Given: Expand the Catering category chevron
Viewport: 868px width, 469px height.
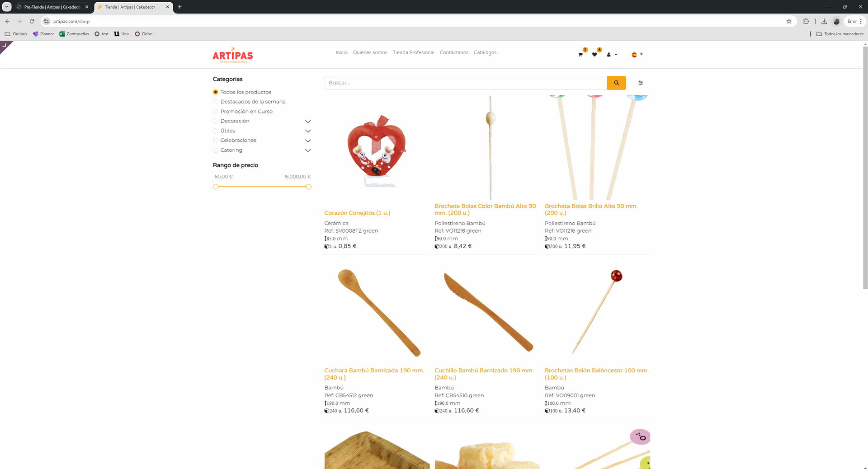Looking at the screenshot, I should 308,150.
